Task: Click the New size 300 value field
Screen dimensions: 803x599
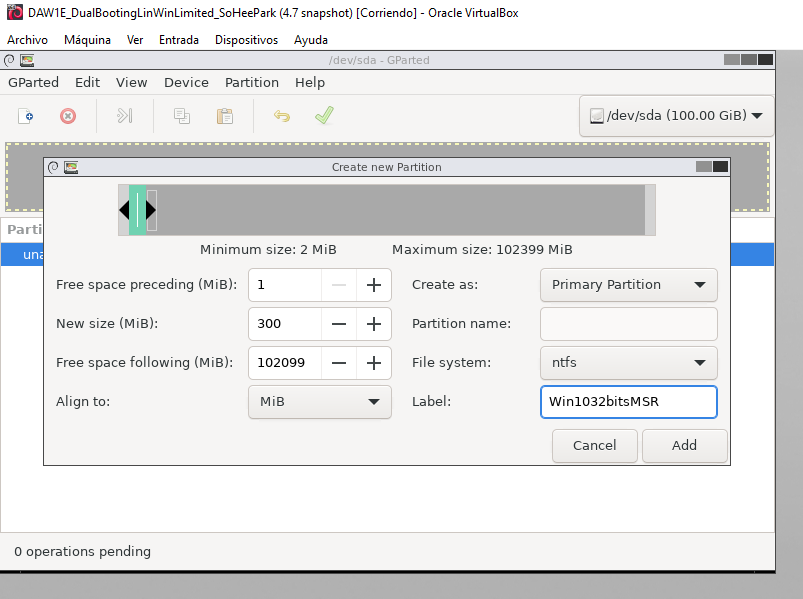Action: pos(285,324)
